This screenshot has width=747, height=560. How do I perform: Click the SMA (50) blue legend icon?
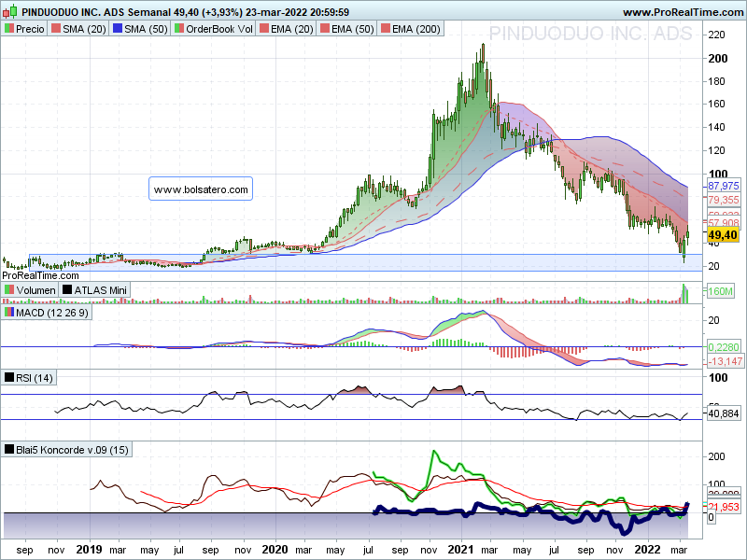click(118, 29)
